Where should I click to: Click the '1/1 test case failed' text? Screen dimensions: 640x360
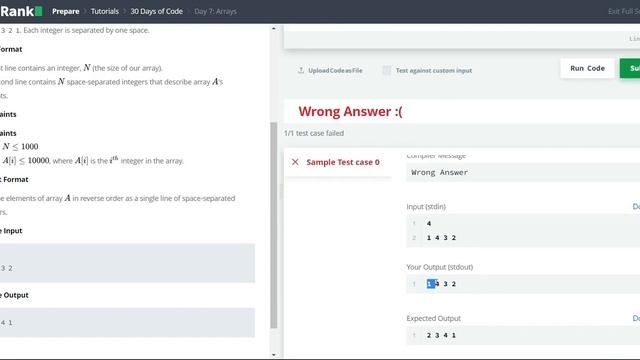(314, 133)
